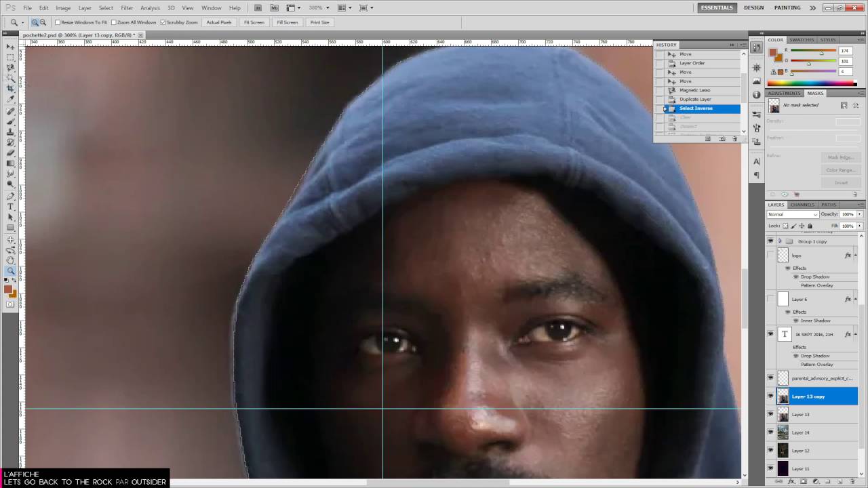Uncheck the Scrubby Zoom checkbox
Screen dimensions: 868x488
tap(163, 22)
